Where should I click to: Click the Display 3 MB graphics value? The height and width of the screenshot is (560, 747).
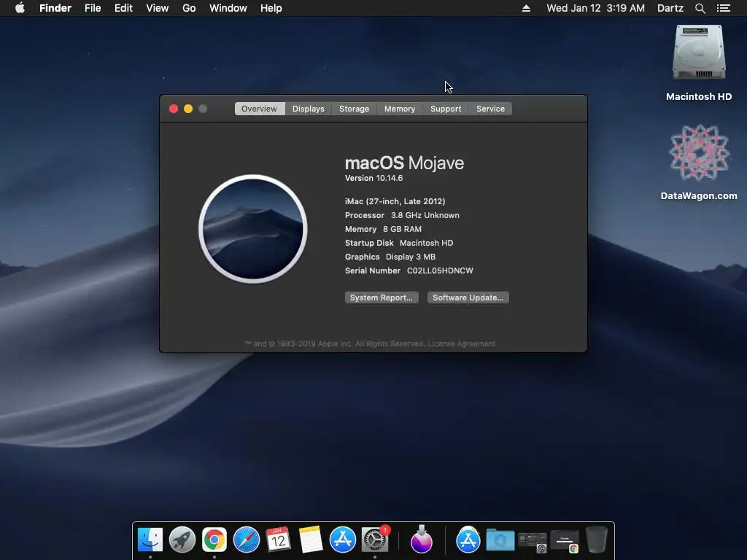click(411, 257)
